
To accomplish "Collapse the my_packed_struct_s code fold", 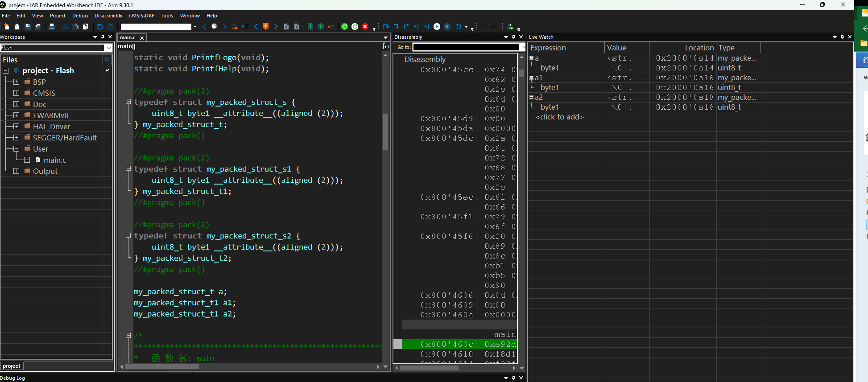I will click(128, 102).
